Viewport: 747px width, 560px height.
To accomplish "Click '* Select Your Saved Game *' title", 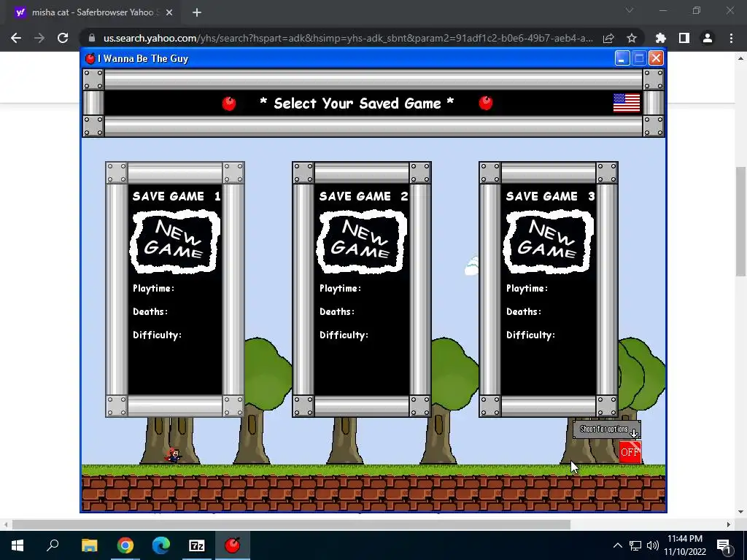I will [357, 104].
